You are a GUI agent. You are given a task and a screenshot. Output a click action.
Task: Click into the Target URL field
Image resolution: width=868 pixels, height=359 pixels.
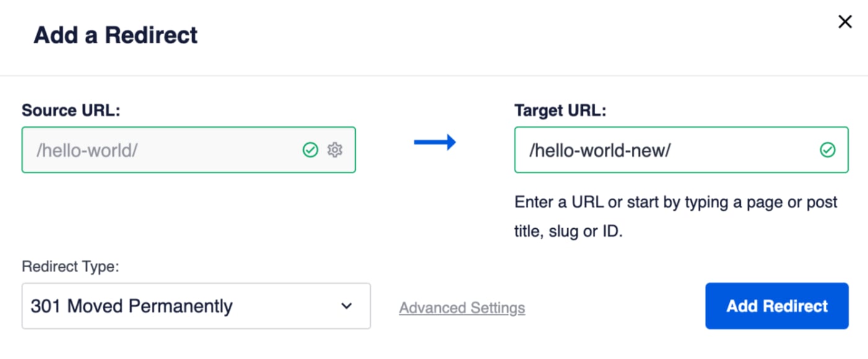click(x=681, y=149)
